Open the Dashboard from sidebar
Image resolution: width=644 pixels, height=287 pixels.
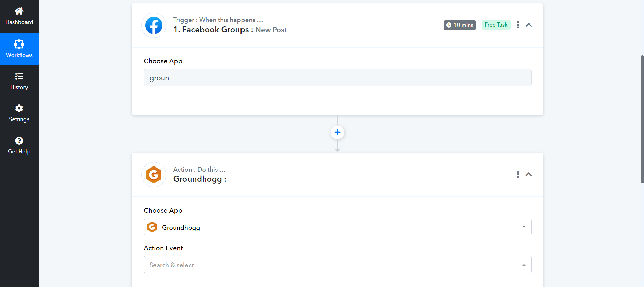point(19,16)
